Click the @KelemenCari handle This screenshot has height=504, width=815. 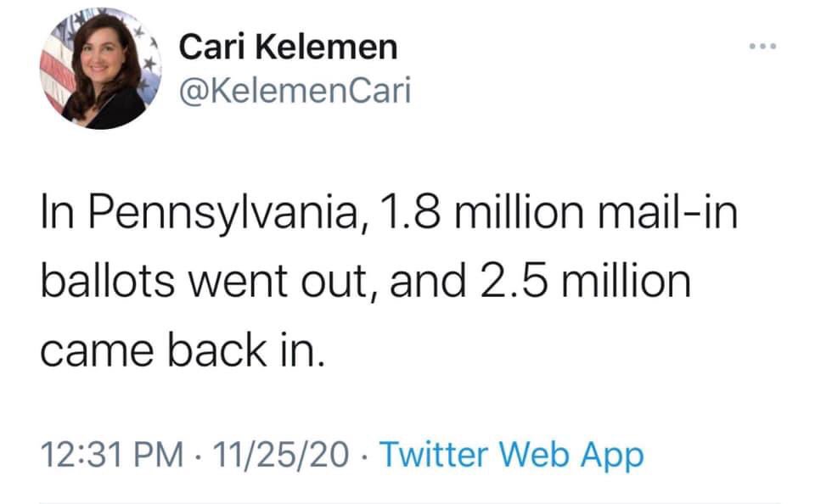(295, 89)
